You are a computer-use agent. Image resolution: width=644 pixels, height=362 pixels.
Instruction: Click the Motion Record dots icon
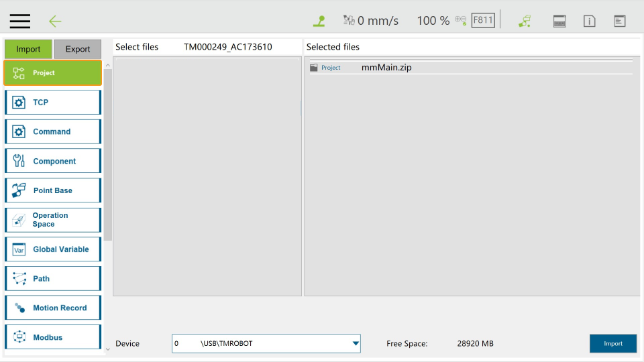(x=19, y=308)
